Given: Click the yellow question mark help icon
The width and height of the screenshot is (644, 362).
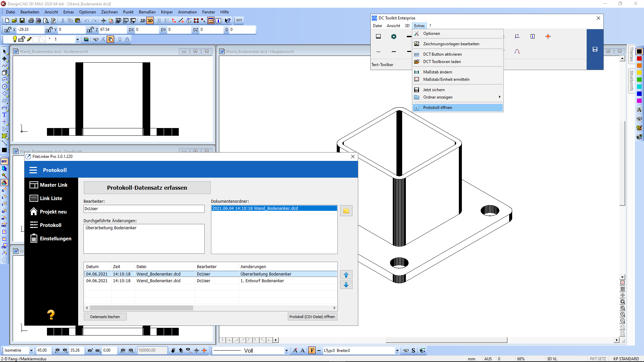Looking at the screenshot, I should click(x=51, y=315).
